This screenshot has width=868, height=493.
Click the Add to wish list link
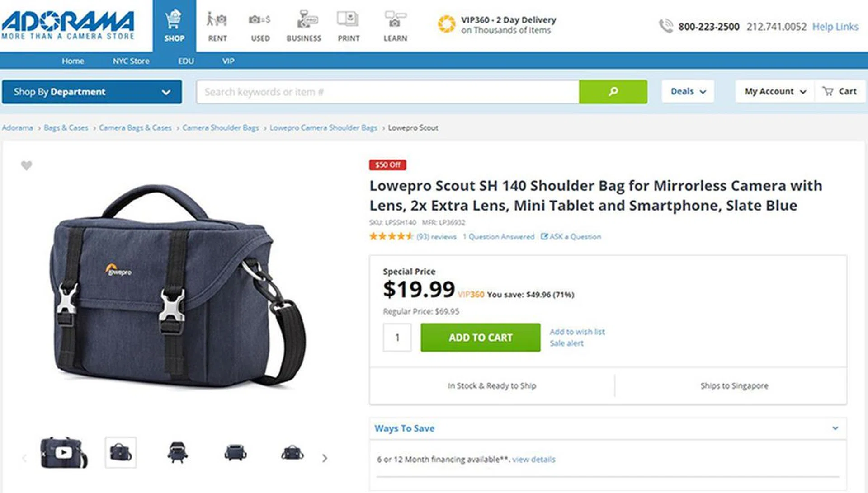577,332
